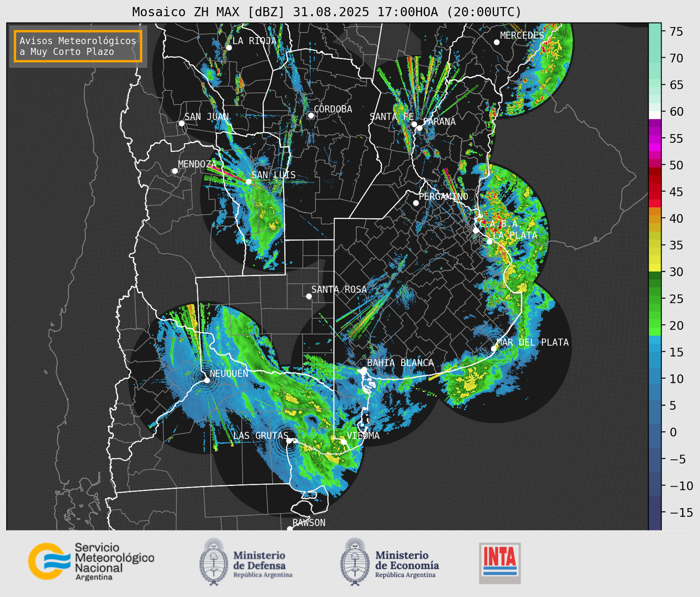Click the MENDOZA label text

point(197,164)
